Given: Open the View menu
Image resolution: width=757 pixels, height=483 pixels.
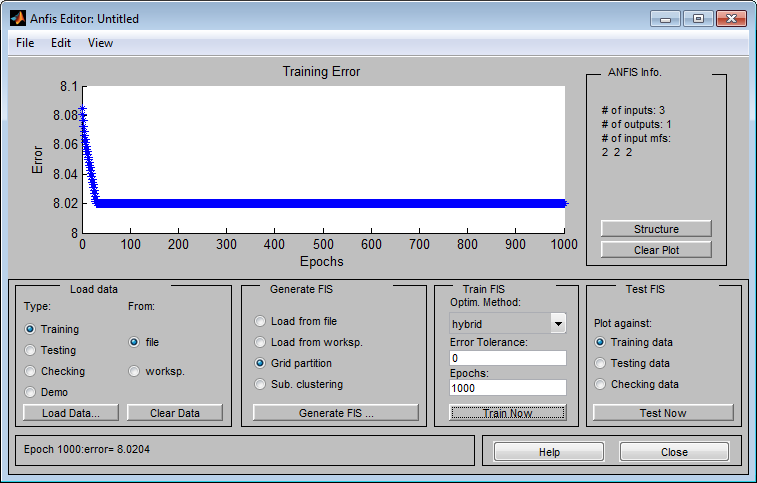Looking at the screenshot, I should [100, 43].
